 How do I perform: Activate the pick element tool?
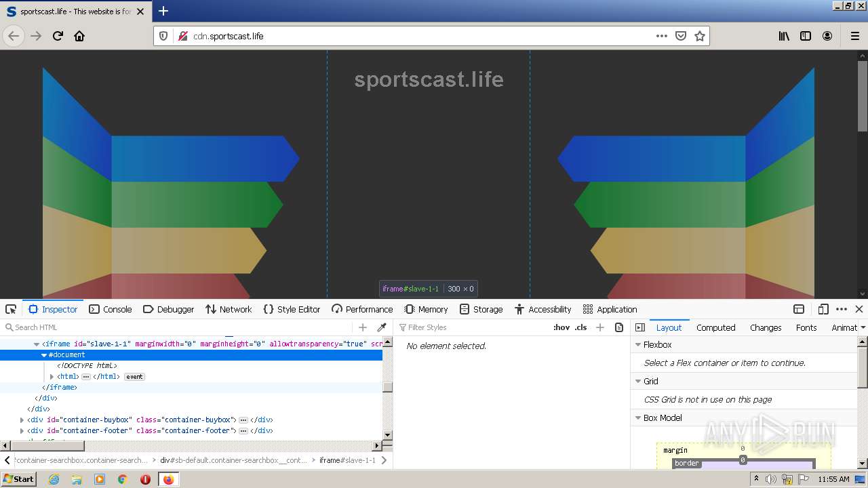(x=11, y=309)
